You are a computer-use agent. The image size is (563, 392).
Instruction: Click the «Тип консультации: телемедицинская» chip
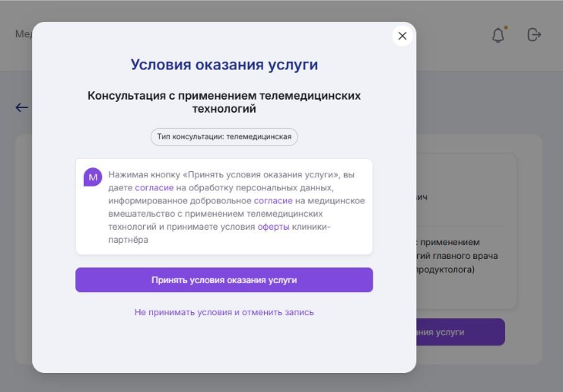tap(224, 137)
